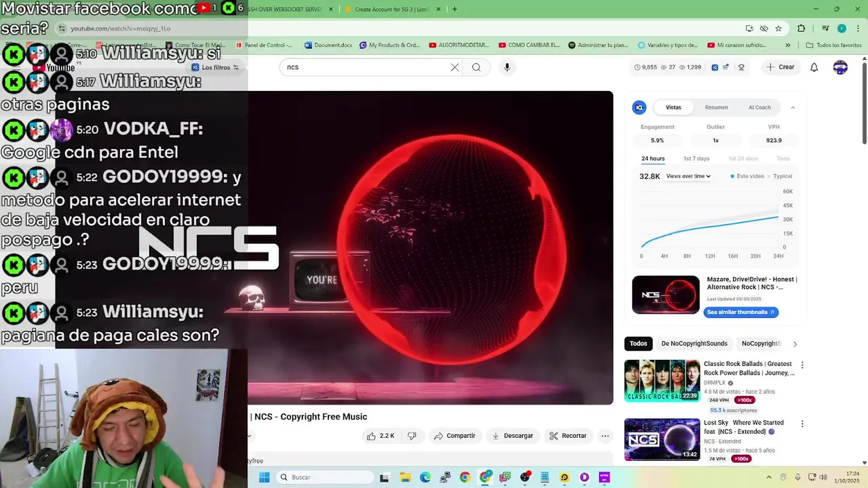Switch to the Vistas tab in vidIQ panel
Image resolution: width=868 pixels, height=488 pixels.
pos(673,107)
